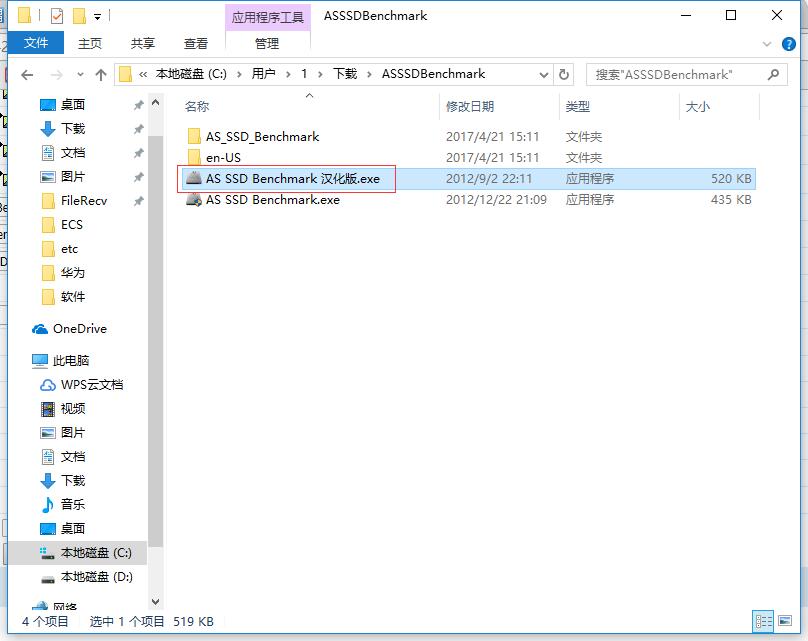Click the back navigation arrow
This screenshot has width=808, height=641.
tap(27, 73)
